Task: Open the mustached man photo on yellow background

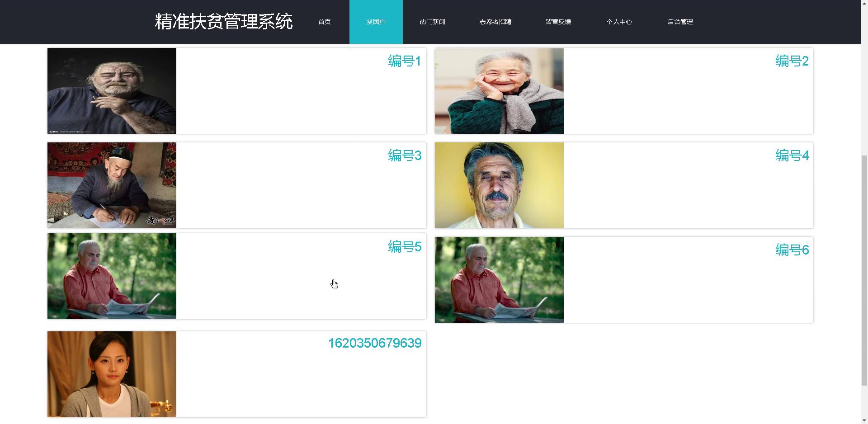Action: pos(499,185)
